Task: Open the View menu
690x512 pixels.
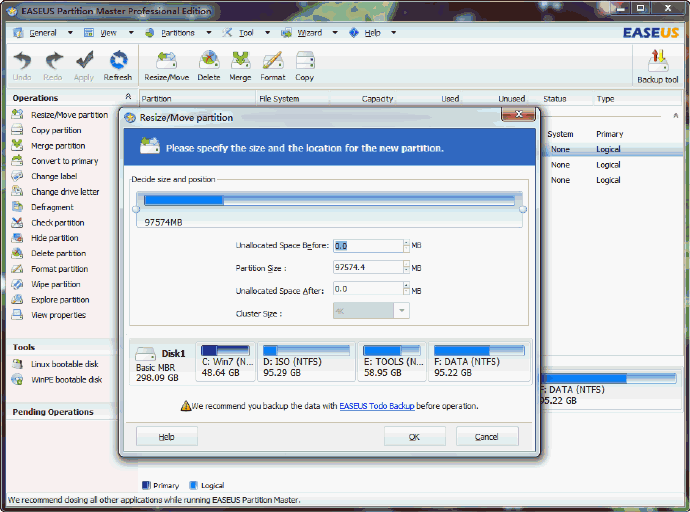Action: [108, 33]
